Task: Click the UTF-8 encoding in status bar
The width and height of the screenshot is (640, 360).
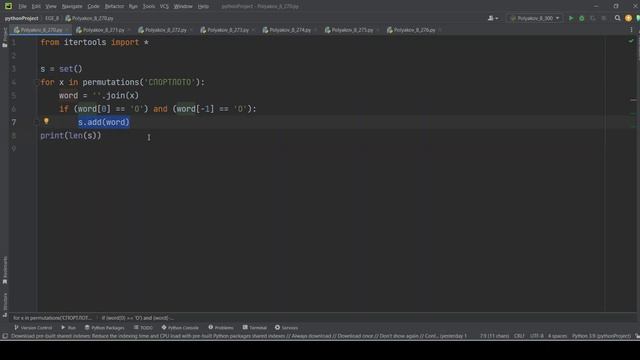Action: click(x=537, y=336)
